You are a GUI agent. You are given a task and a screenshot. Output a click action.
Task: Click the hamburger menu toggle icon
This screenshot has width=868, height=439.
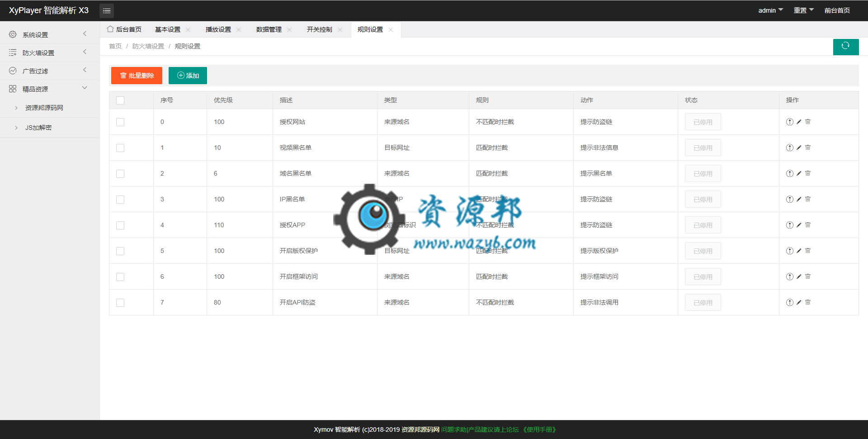point(107,10)
